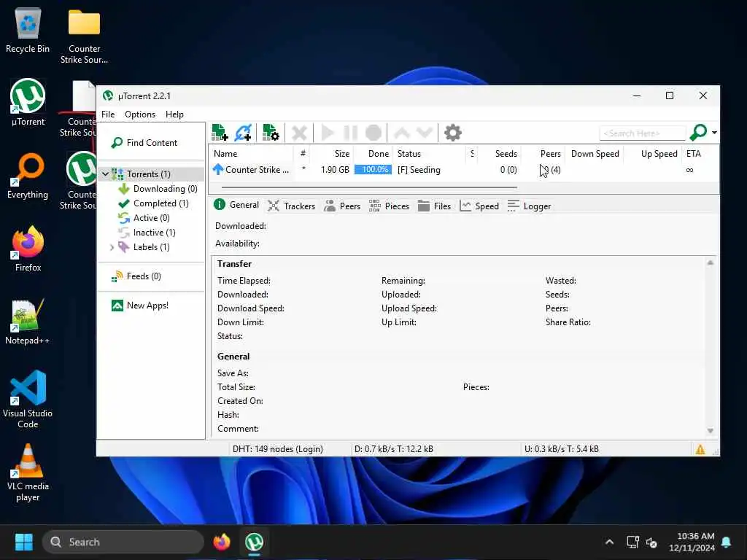Click the Stop torrent icon
Image resolution: width=747 pixels, height=560 pixels.
(x=373, y=133)
